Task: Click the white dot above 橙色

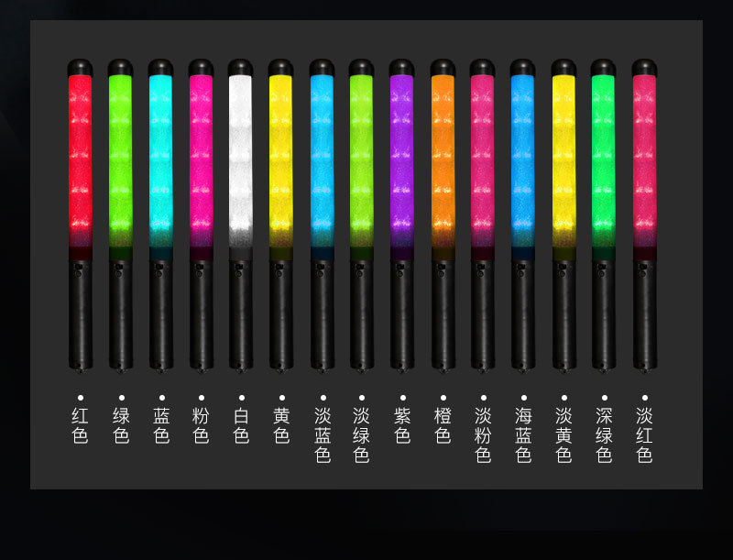Action: coord(443,398)
